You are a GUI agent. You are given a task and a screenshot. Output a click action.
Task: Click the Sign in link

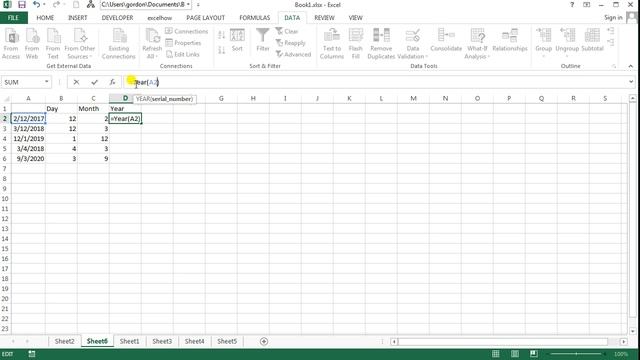coord(613,18)
